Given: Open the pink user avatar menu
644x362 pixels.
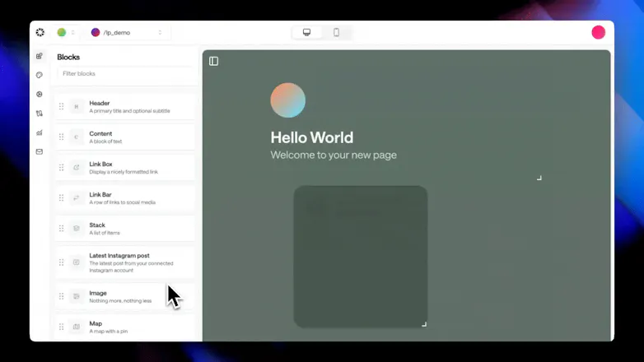Looking at the screenshot, I should [599, 32].
